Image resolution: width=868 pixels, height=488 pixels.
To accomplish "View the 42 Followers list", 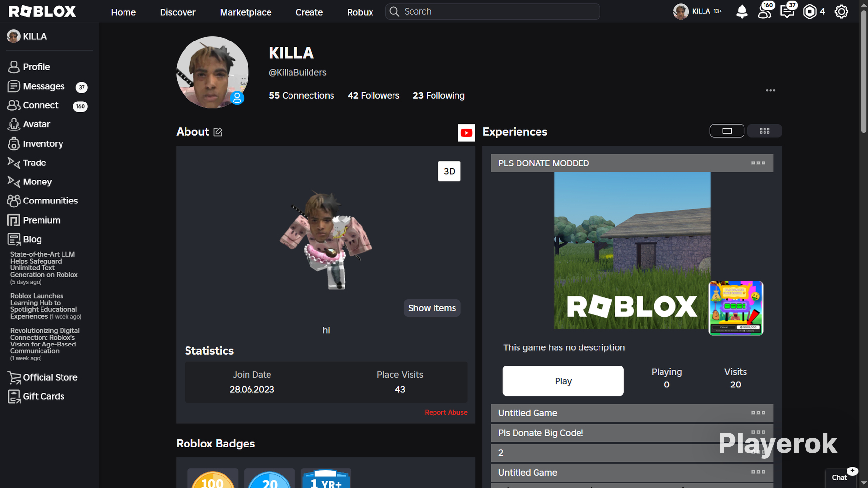I will pos(373,96).
